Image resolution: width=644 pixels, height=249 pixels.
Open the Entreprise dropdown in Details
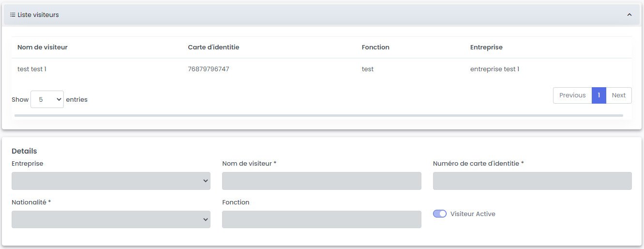(111, 181)
